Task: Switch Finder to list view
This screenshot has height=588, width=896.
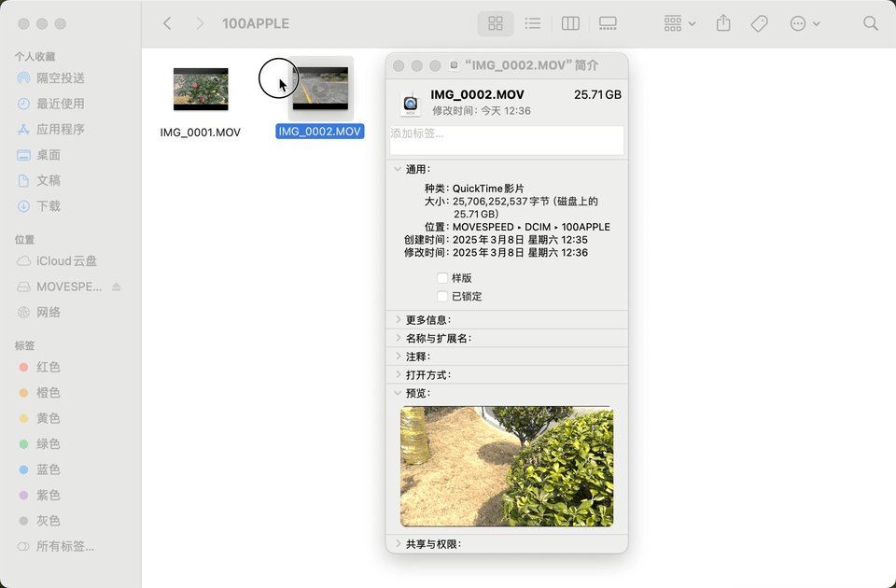Action: tap(533, 23)
